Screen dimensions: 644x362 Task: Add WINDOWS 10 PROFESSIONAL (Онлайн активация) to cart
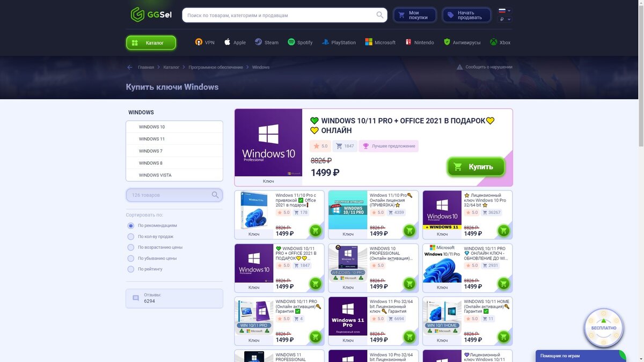409,283
